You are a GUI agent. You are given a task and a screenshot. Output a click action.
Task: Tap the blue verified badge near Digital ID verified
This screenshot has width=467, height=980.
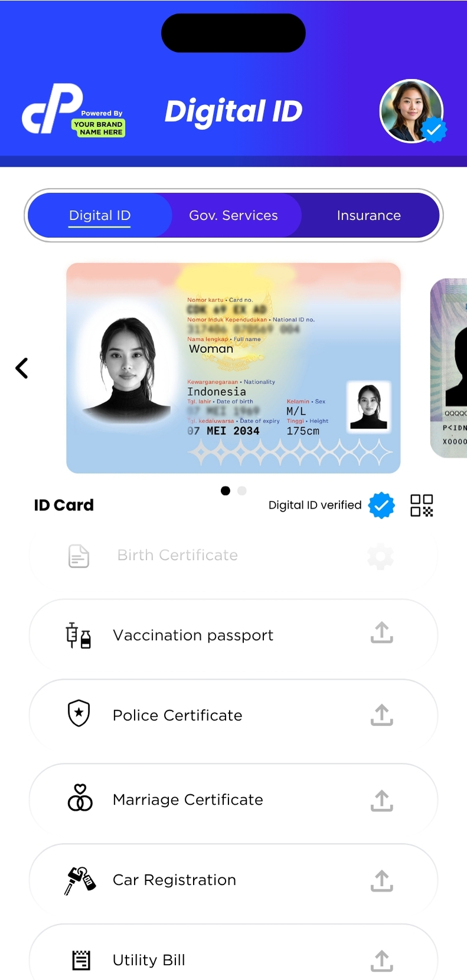tap(381, 505)
